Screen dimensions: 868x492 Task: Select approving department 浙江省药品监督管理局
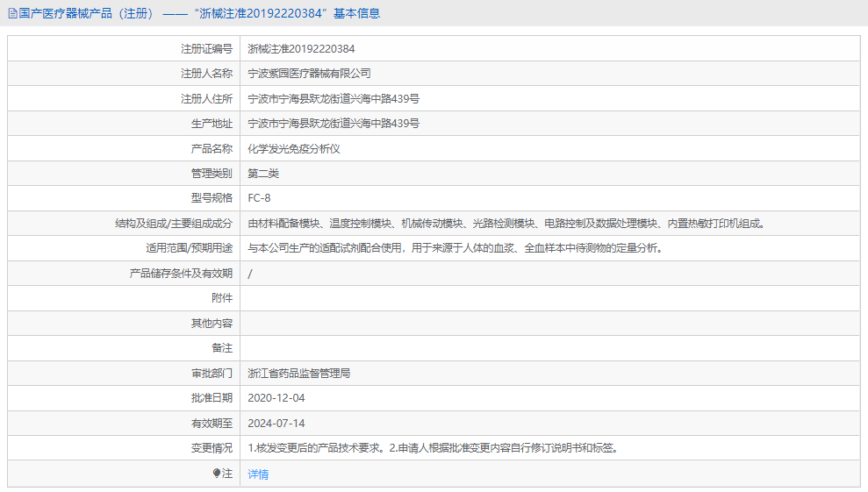pos(299,374)
